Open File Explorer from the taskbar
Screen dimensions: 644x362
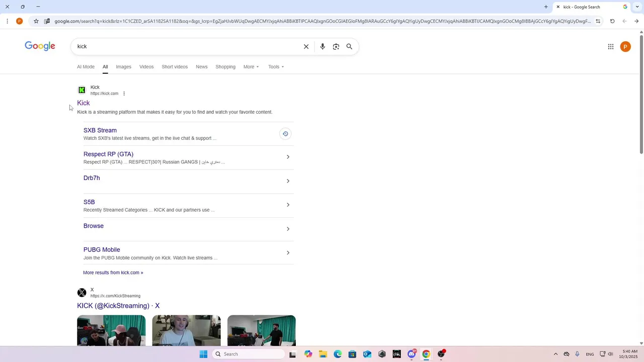point(323,354)
